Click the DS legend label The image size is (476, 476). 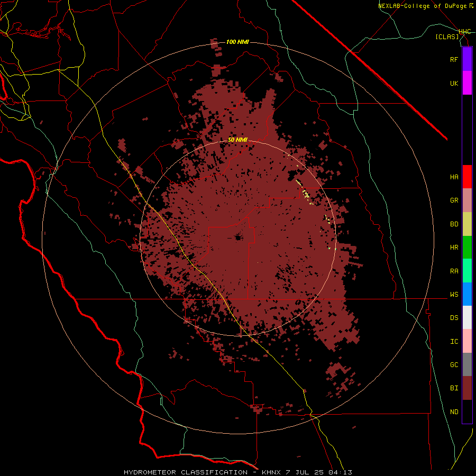point(454,318)
